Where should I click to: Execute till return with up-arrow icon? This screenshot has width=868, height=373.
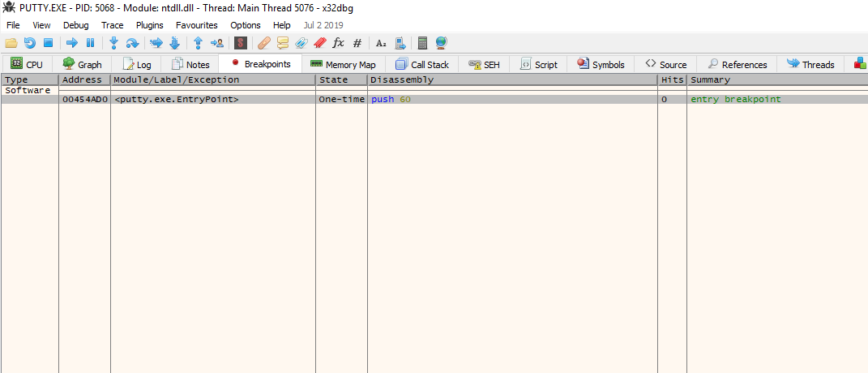[199, 43]
